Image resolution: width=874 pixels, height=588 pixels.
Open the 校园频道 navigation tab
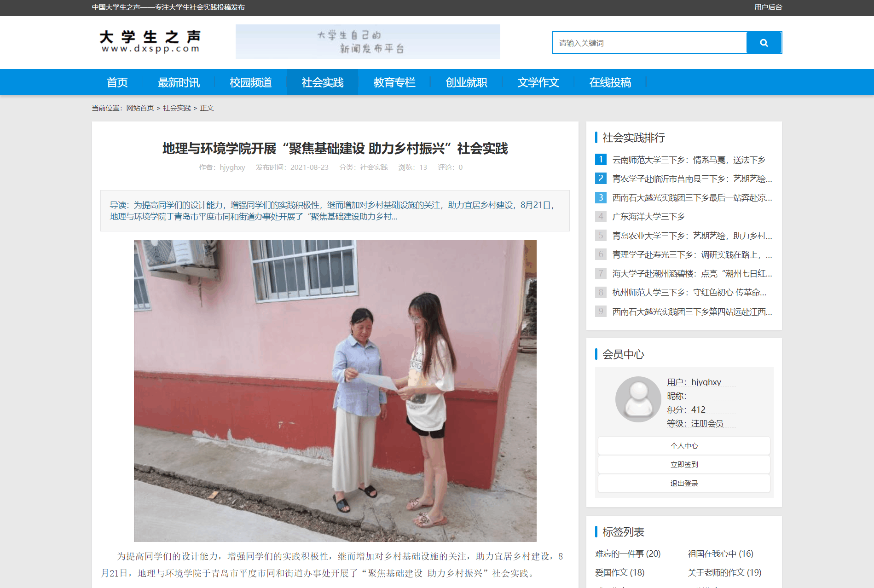coord(250,82)
